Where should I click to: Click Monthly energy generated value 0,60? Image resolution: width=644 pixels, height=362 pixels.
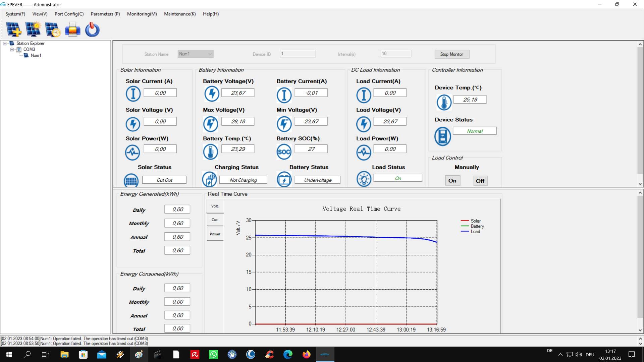click(177, 223)
